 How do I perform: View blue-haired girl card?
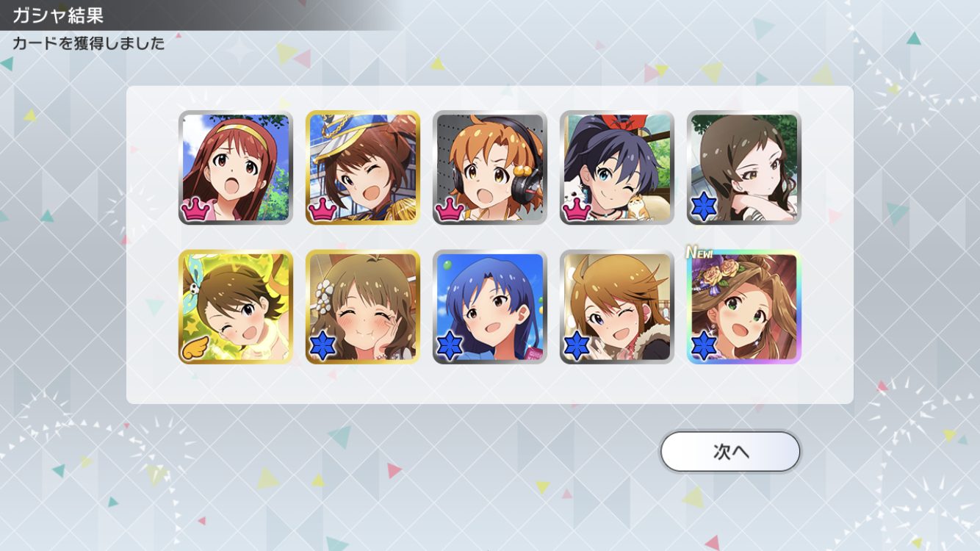pos(490,307)
